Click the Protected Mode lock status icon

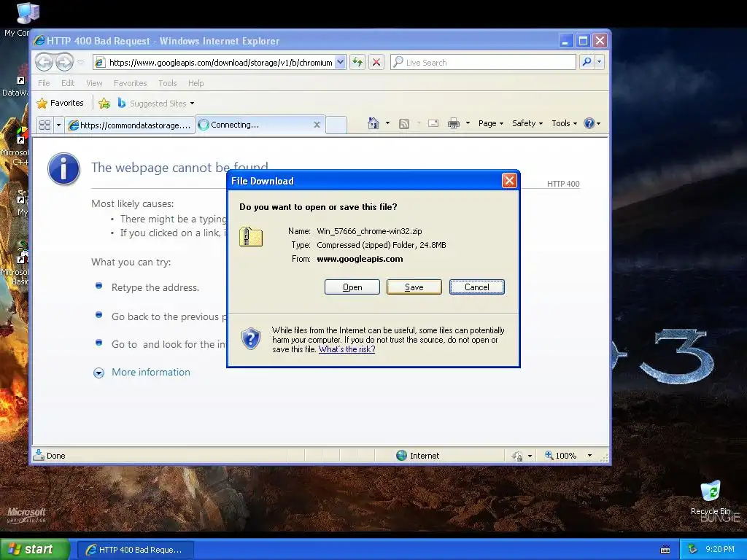click(517, 456)
